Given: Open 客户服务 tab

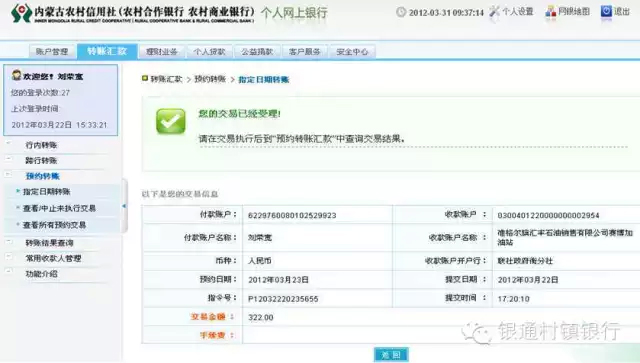Looking at the screenshot, I should coord(304,51).
